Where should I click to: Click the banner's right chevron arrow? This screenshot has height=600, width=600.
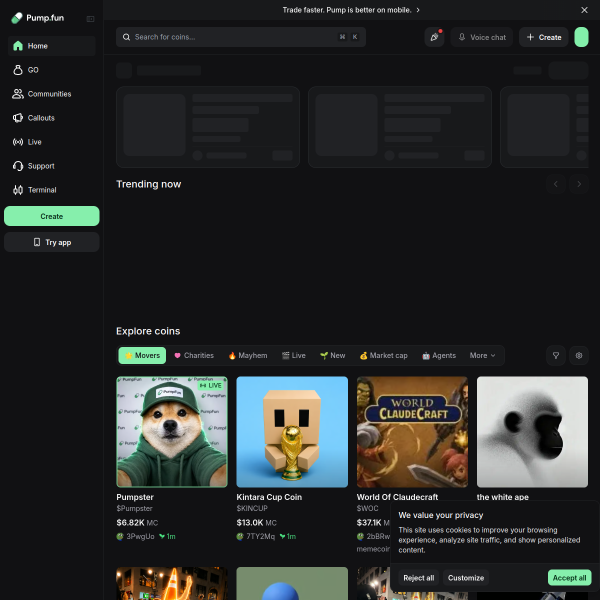(418, 10)
